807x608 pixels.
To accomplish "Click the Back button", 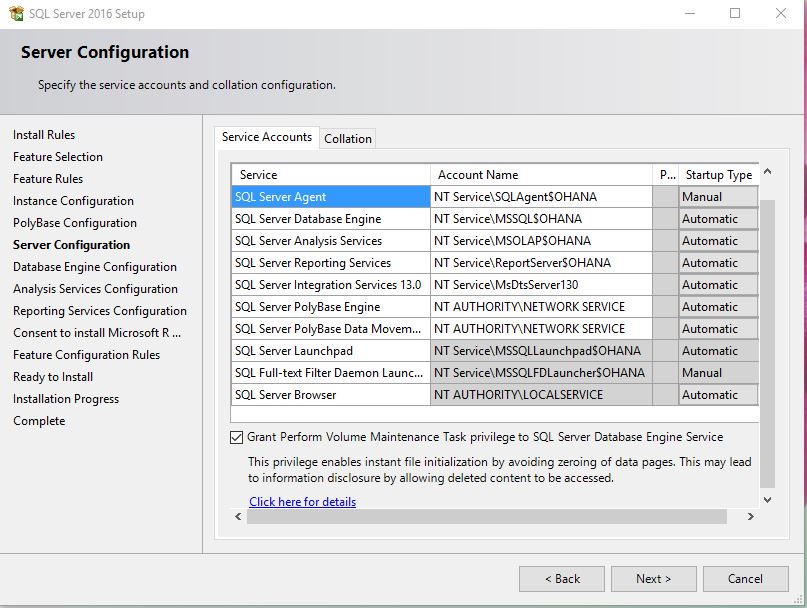I will click(x=561, y=578).
